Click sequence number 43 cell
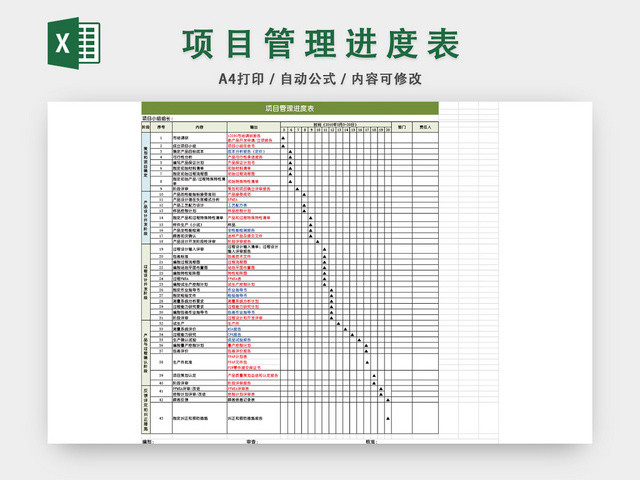The image size is (640, 480). (161, 418)
